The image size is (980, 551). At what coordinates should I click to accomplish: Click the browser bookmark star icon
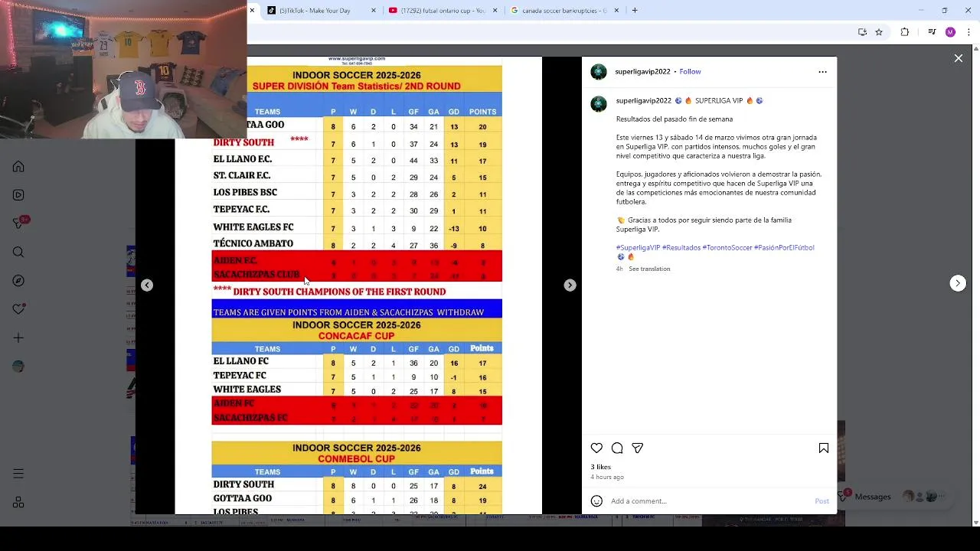(x=879, y=32)
